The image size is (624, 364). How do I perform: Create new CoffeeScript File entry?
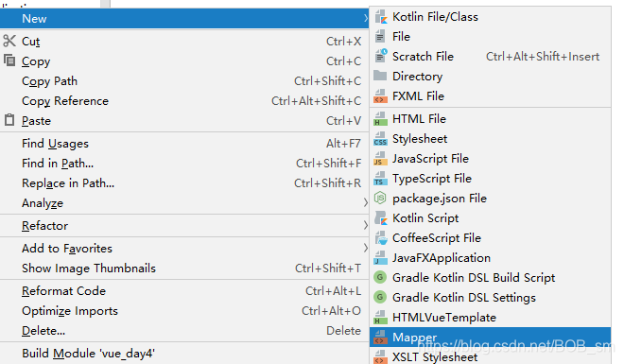[x=491, y=238]
